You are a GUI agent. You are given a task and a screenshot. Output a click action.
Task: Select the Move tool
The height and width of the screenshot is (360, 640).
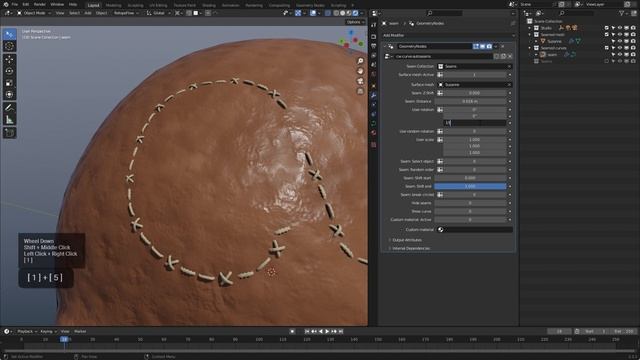point(9,59)
